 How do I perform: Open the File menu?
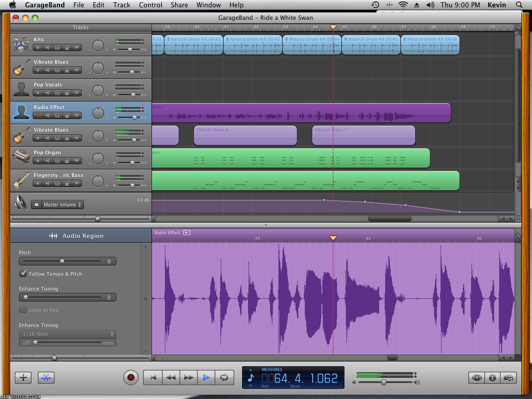click(x=79, y=5)
